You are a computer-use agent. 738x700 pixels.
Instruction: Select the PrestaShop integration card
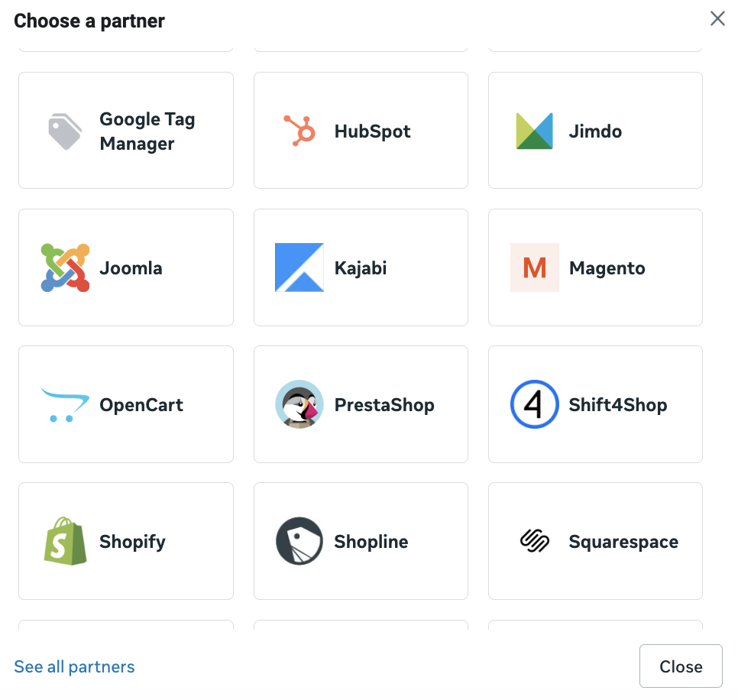[x=361, y=404]
